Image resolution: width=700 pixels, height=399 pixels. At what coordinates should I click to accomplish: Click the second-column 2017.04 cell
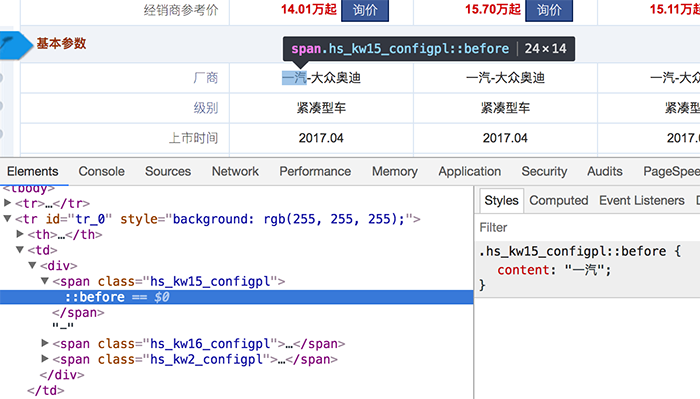[505, 138]
